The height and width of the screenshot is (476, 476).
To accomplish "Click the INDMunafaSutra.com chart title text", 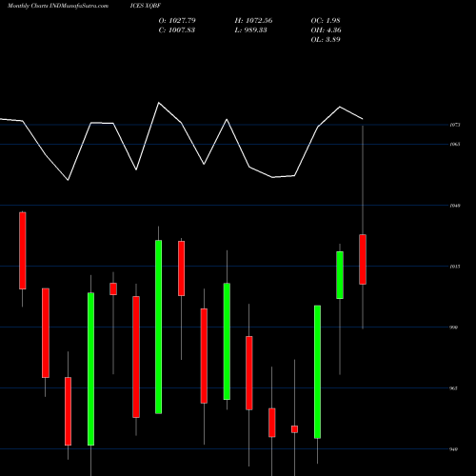I will coord(58,6).
